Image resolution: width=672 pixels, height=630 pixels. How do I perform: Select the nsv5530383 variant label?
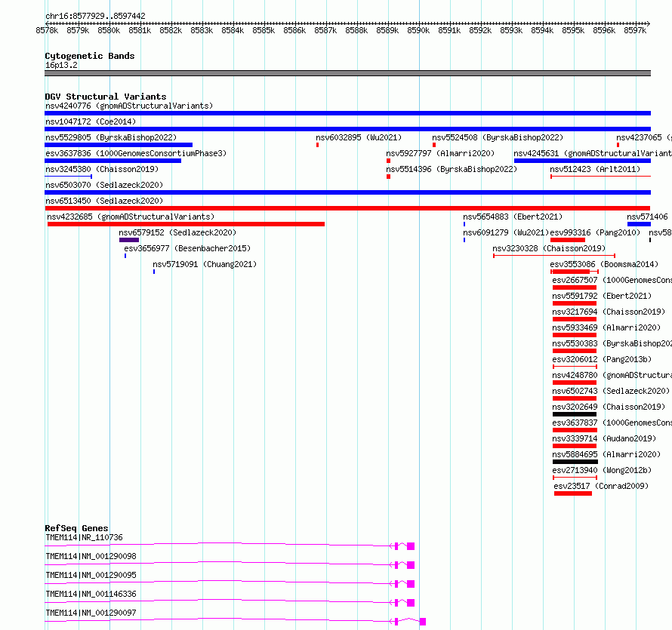click(x=612, y=343)
